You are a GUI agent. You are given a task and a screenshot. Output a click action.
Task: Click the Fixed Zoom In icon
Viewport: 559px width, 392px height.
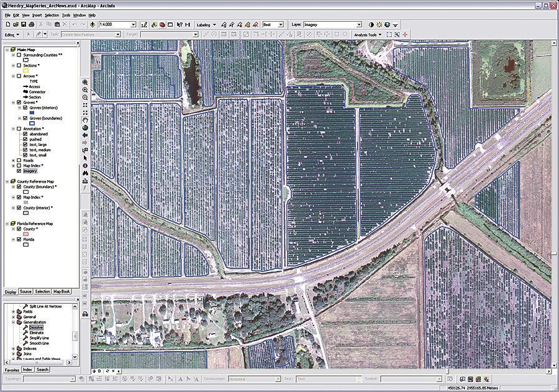(x=85, y=105)
